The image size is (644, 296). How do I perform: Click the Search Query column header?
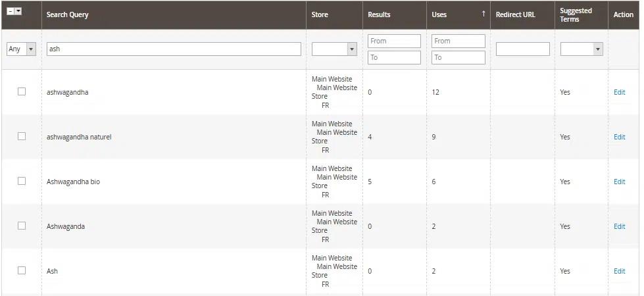click(x=68, y=14)
